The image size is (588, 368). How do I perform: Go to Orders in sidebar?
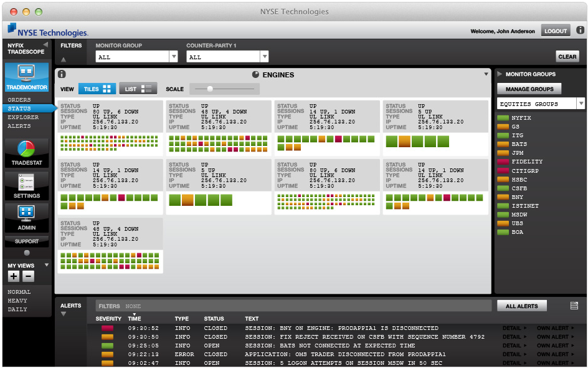(x=19, y=100)
